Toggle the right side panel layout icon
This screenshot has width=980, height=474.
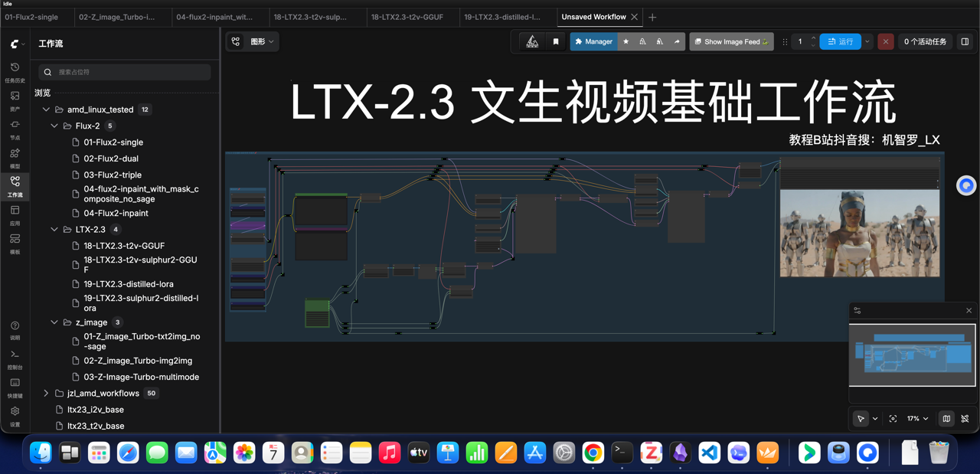coord(965,41)
